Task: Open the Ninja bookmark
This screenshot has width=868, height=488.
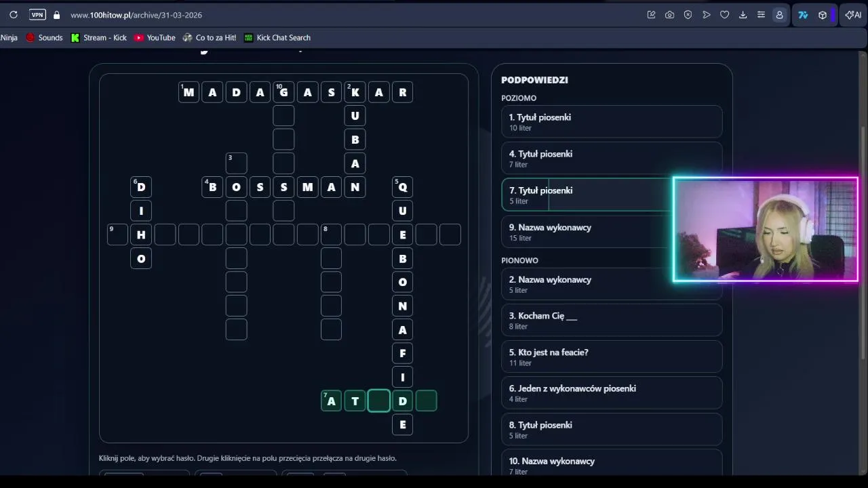Action: (x=9, y=38)
